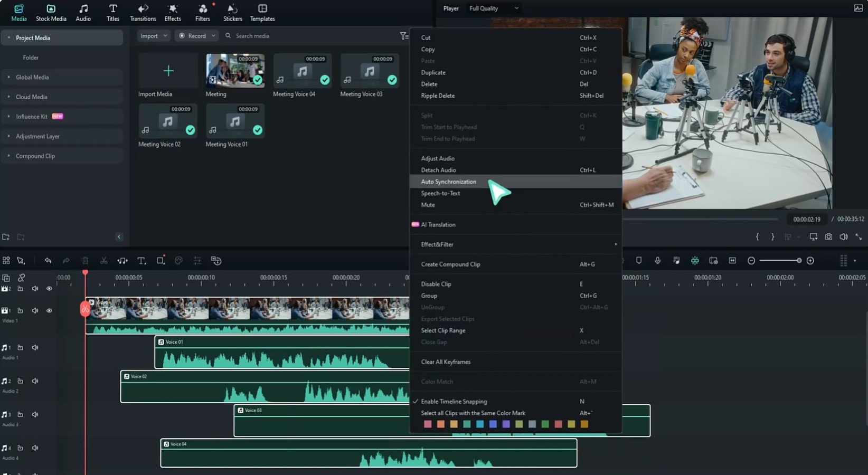Open the Transitions tab

point(143,13)
